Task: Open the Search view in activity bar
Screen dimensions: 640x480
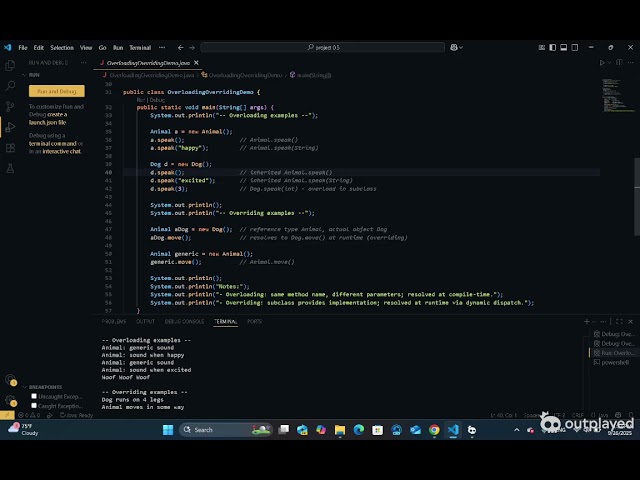Action: [10, 86]
